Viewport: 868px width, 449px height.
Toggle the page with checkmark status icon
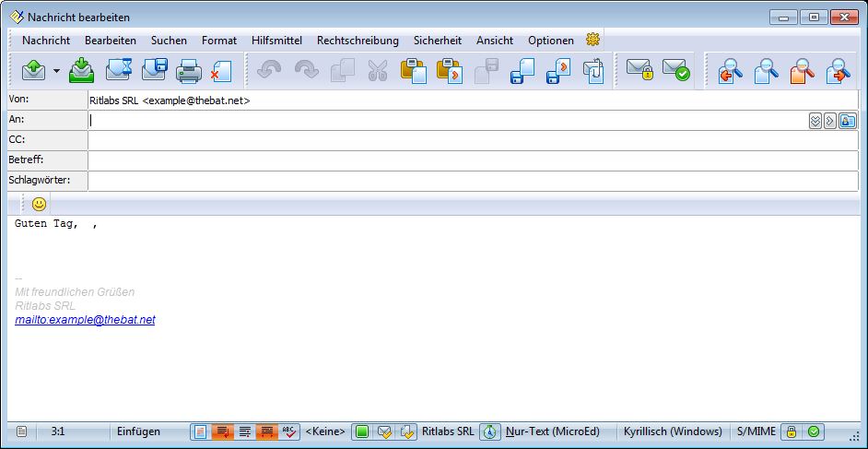(407, 431)
